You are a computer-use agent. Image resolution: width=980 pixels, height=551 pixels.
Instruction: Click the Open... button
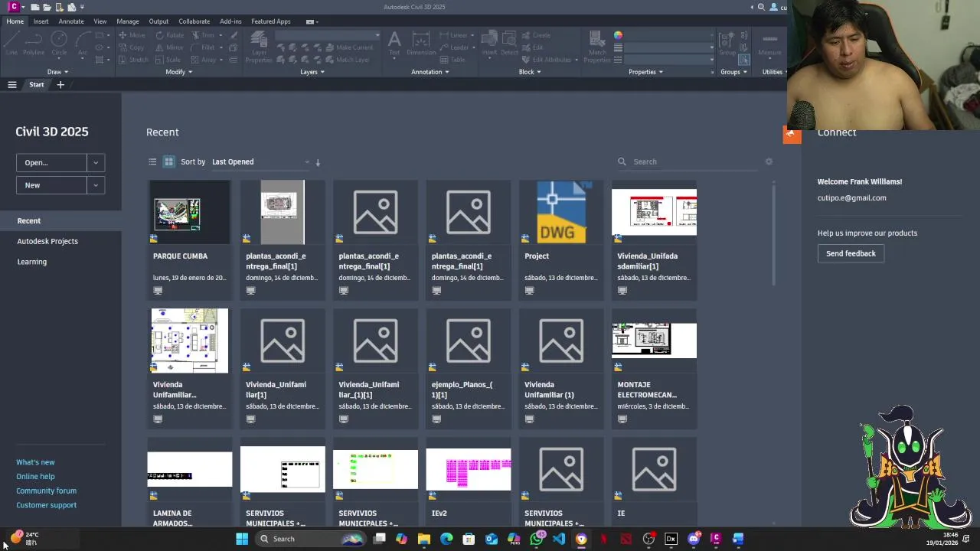click(x=51, y=162)
